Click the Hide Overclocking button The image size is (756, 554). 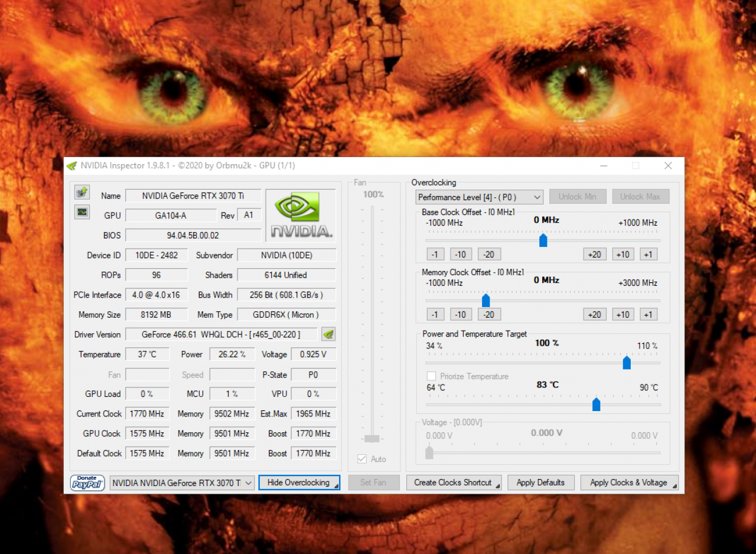pyautogui.click(x=299, y=483)
